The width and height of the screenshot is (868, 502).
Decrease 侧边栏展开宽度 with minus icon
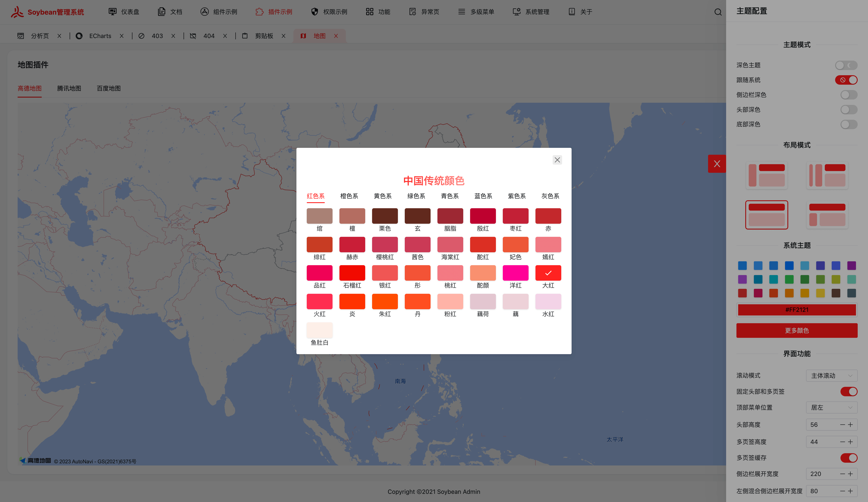pos(842,474)
